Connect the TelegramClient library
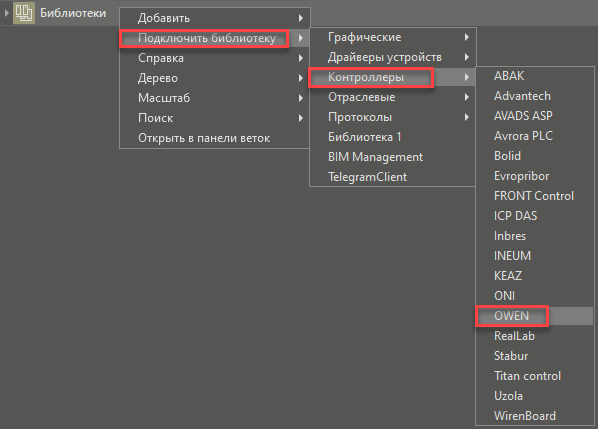 click(x=392, y=177)
